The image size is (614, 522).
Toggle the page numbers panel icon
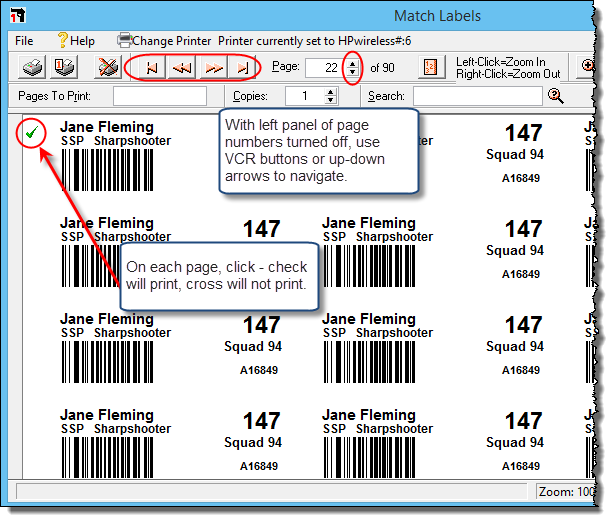431,67
